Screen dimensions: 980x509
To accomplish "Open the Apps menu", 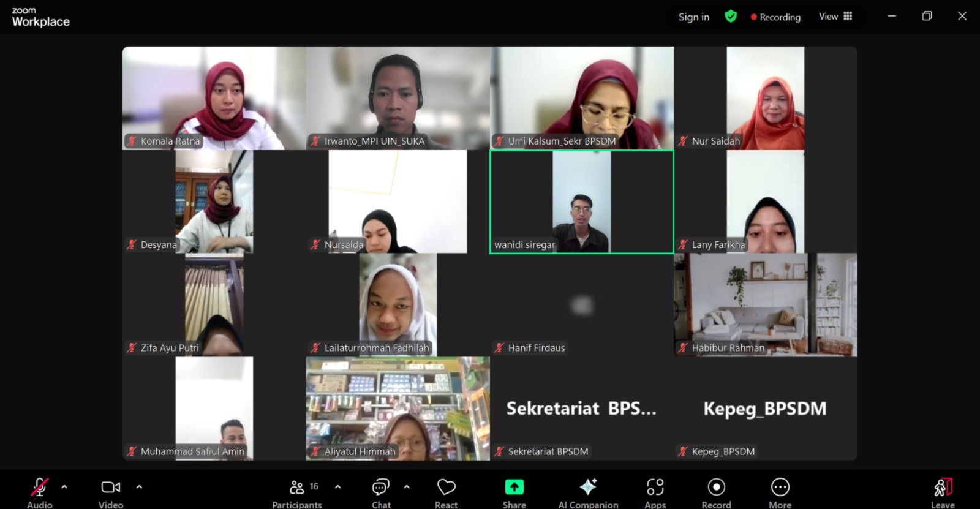I will point(655,491).
